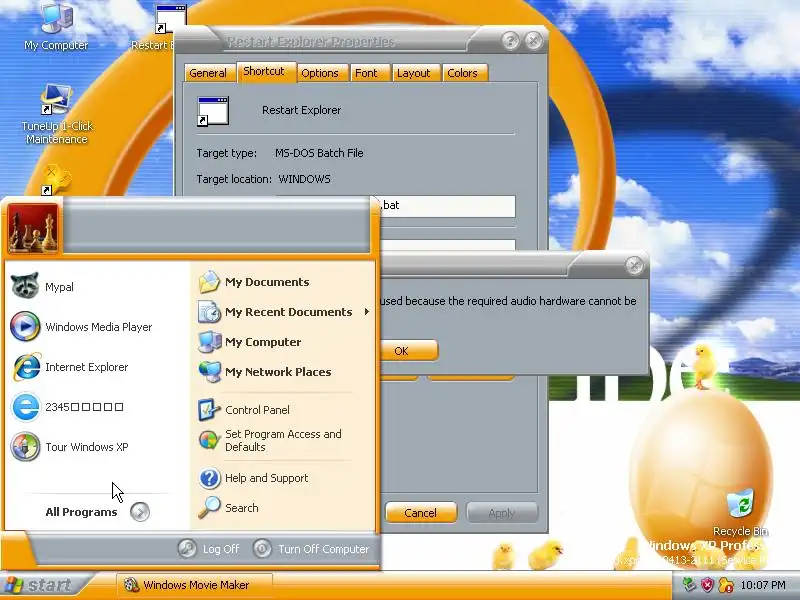The height and width of the screenshot is (600, 800).
Task: Click the Target type MS-DOS Batch File text
Action: click(319, 153)
